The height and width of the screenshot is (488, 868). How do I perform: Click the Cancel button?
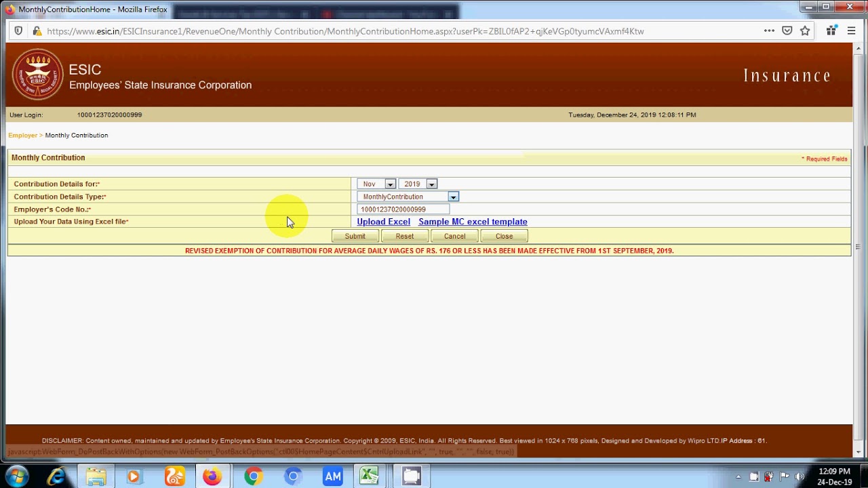[454, 236]
